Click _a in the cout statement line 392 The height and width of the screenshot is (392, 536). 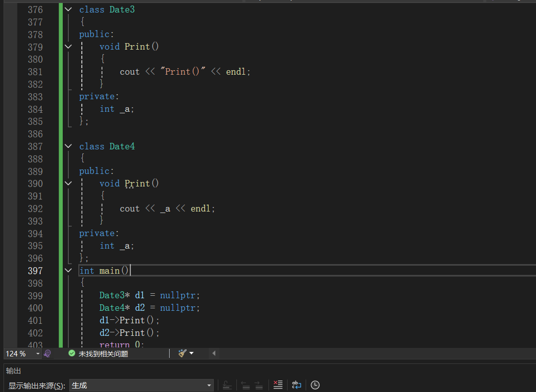coord(165,209)
